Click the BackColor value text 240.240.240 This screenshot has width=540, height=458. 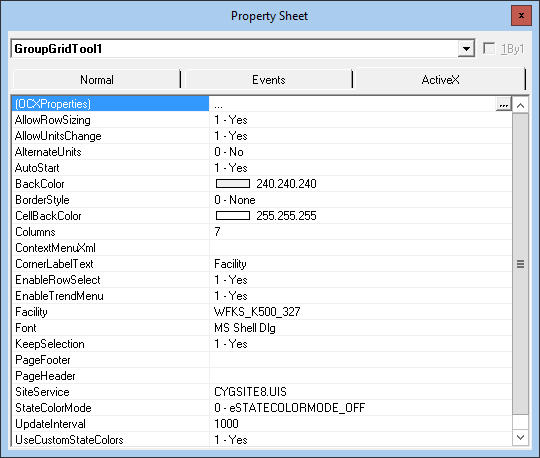point(286,184)
